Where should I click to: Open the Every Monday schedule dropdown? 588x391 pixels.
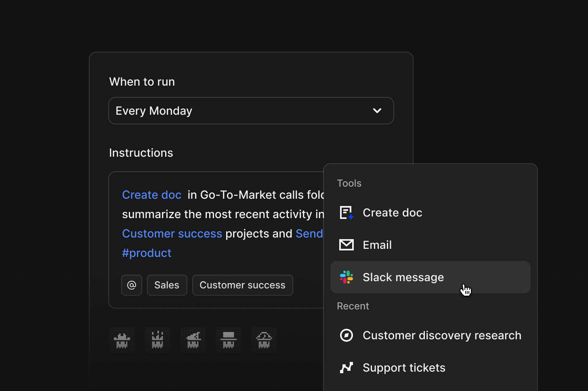[242, 111]
